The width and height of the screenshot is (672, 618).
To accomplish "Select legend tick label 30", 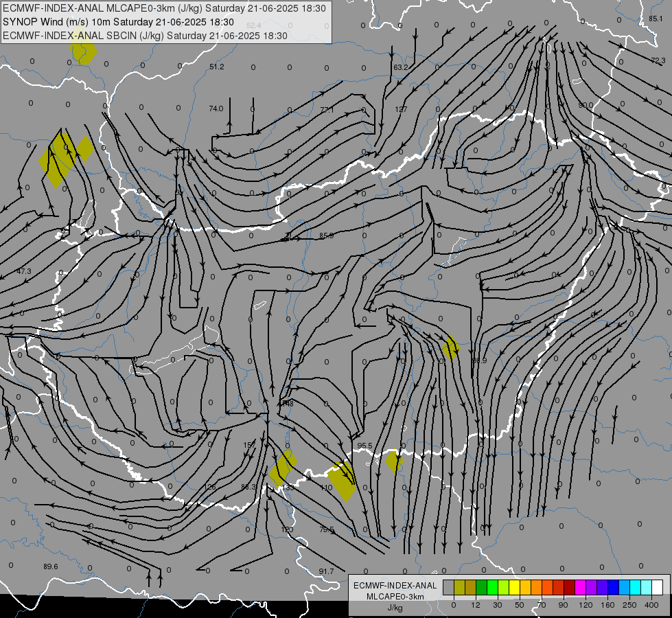I will click(x=498, y=605).
